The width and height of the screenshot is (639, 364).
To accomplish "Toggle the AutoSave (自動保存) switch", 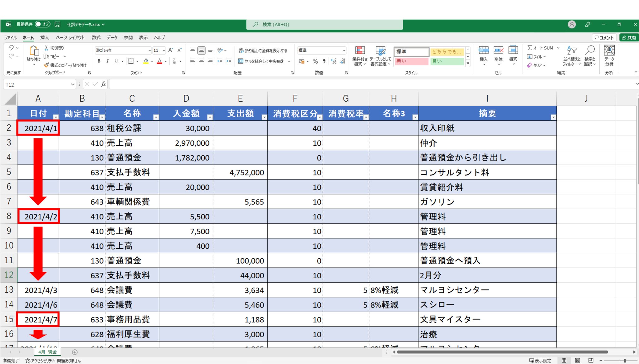I will 42,24.
